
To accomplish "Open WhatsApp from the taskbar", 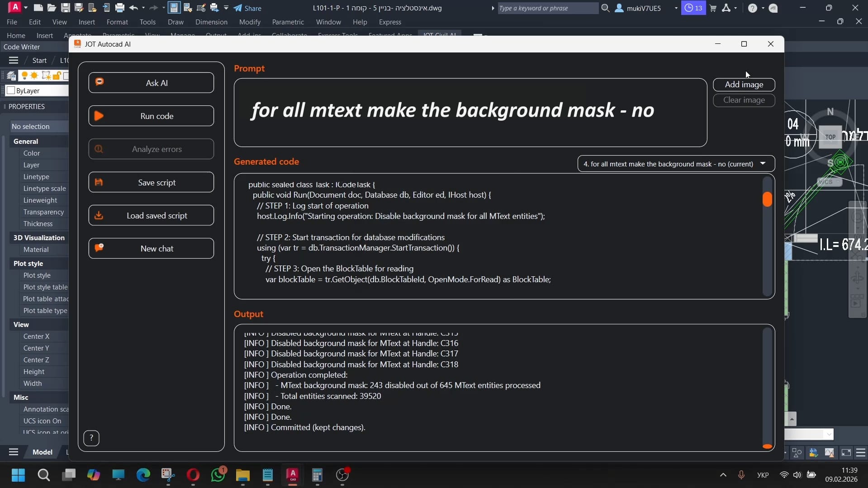I will (218, 475).
